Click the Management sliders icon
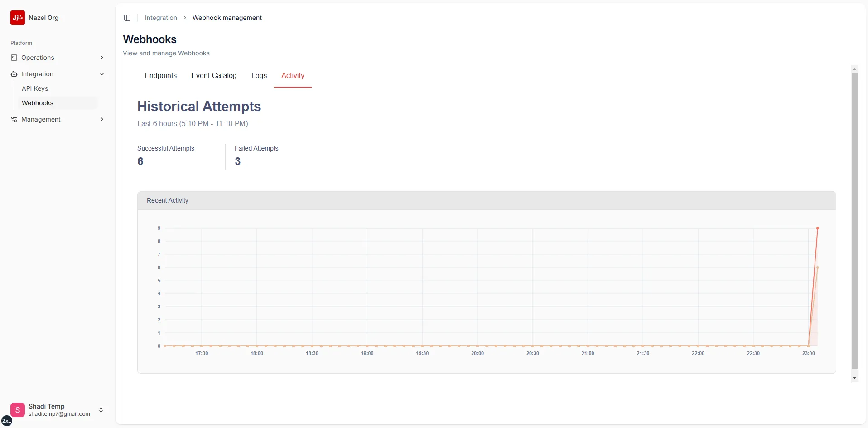 coord(14,119)
